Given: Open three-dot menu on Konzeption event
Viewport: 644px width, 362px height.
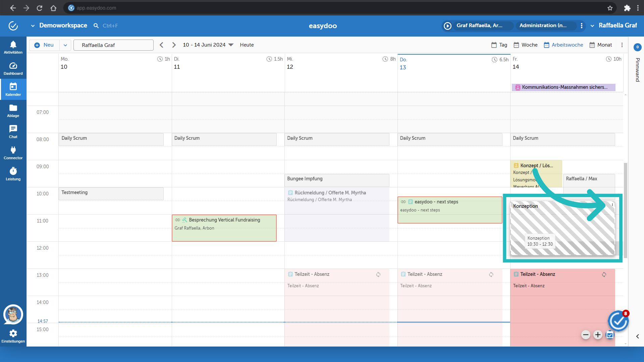Looking at the screenshot, I should pyautogui.click(x=612, y=205).
